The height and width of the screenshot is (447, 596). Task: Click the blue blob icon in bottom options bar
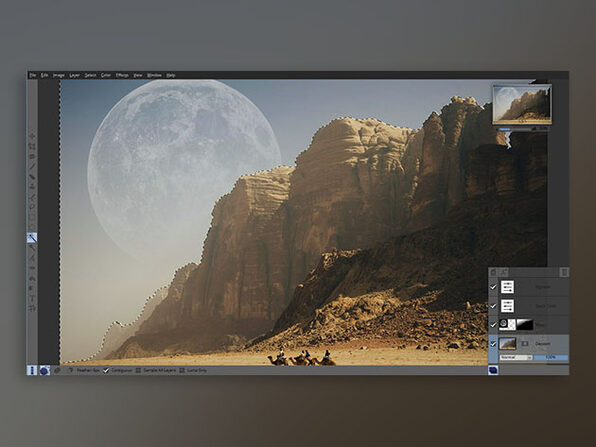coord(44,370)
